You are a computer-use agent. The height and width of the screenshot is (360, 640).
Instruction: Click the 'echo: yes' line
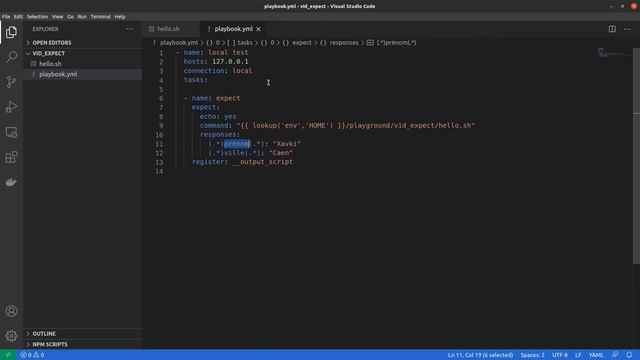[218, 117]
